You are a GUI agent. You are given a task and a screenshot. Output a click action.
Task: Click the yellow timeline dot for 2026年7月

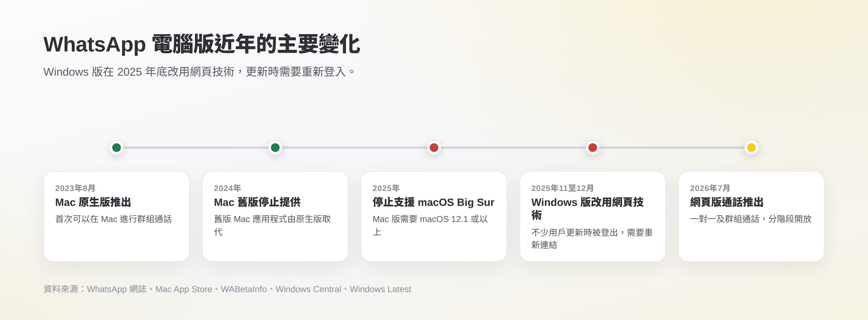(751, 147)
